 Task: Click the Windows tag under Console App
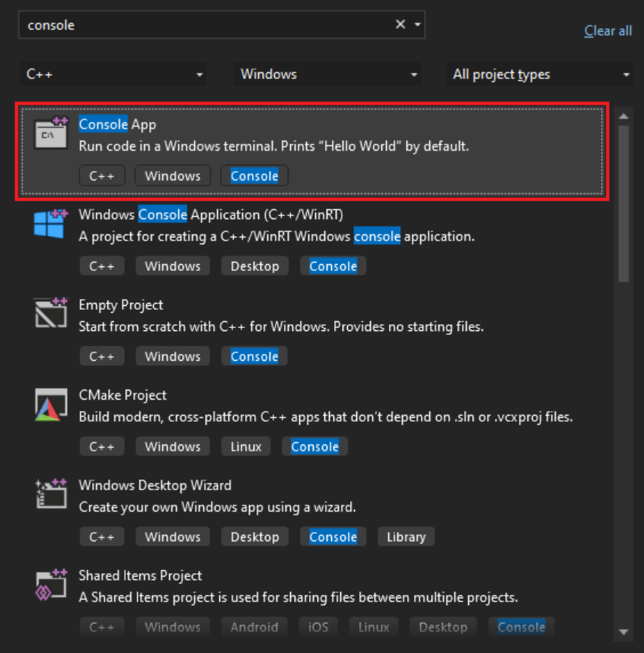[x=173, y=176]
